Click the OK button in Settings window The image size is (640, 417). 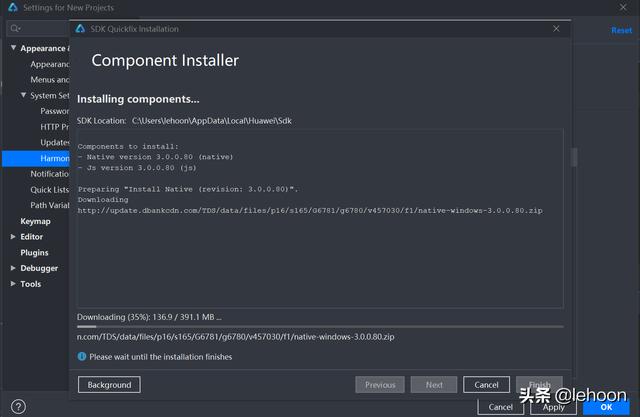[606, 407]
